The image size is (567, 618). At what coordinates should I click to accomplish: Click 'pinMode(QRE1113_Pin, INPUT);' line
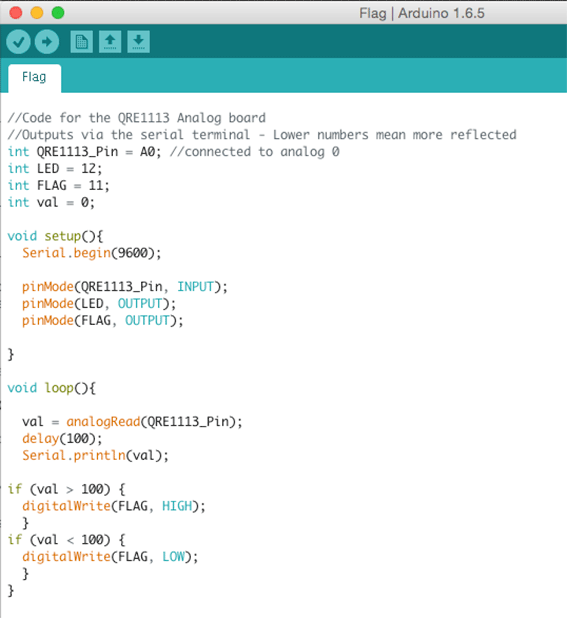(x=125, y=287)
